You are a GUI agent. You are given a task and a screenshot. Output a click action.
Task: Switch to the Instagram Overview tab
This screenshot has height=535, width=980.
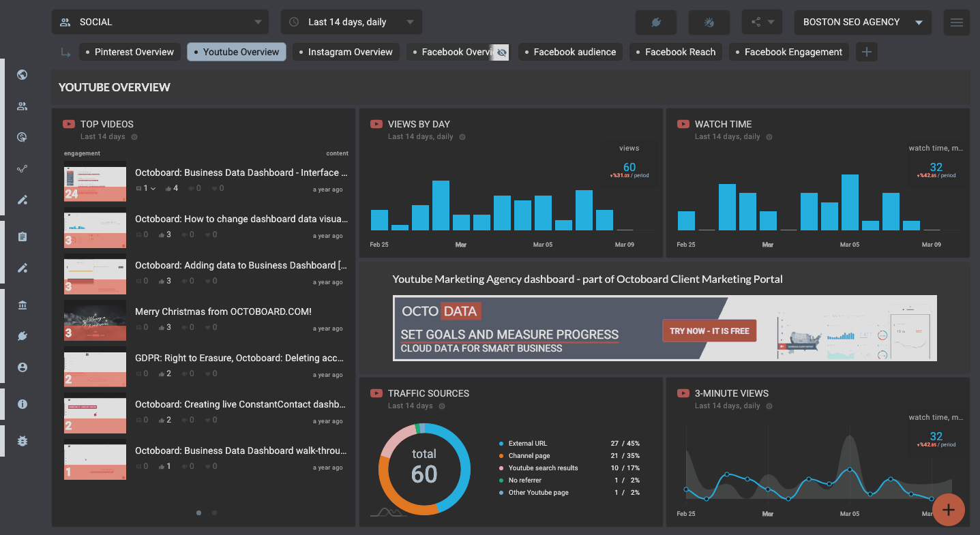click(346, 52)
